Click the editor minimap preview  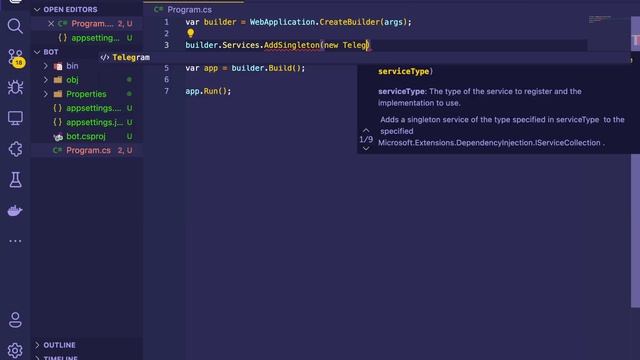pyautogui.click(x=600, y=19)
